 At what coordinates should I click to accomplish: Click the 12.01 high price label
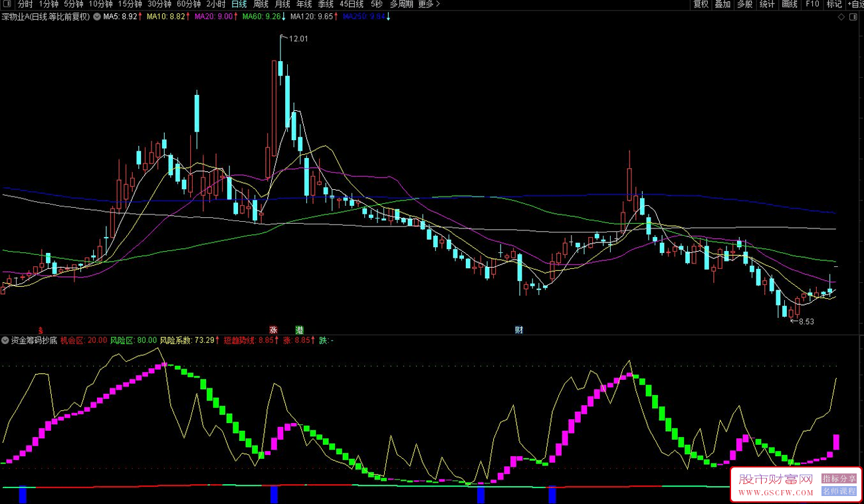pos(299,39)
